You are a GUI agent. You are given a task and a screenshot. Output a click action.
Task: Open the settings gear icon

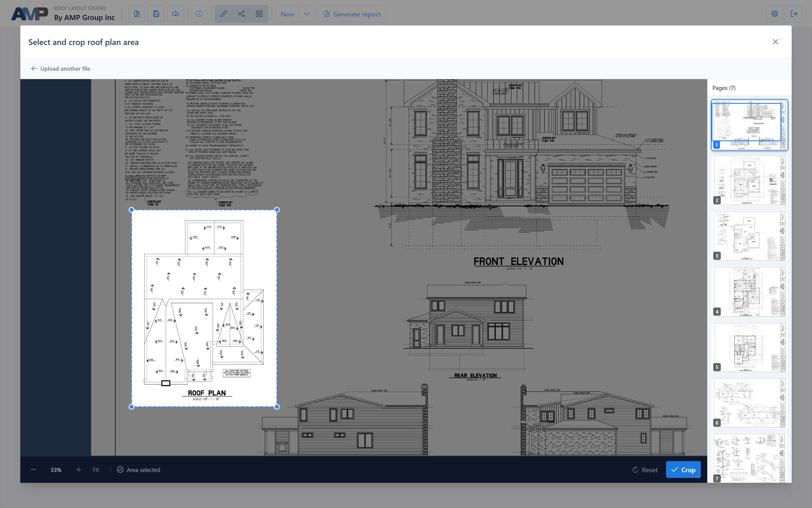point(774,14)
